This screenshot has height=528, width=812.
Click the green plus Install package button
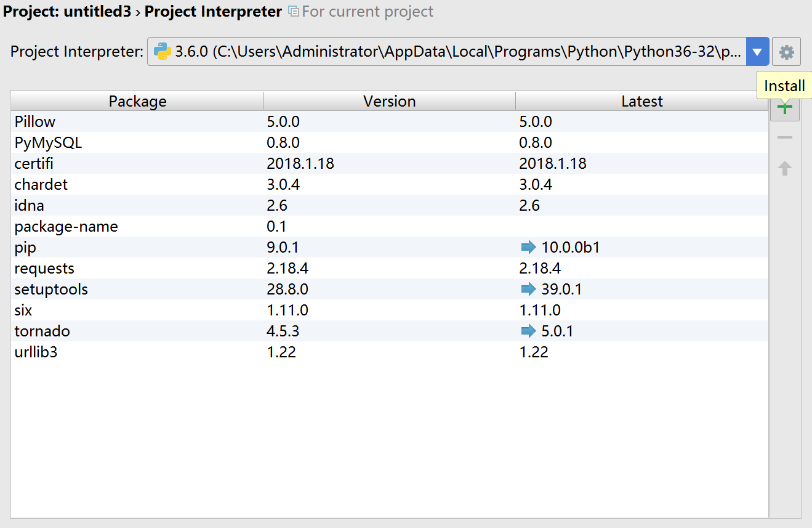pyautogui.click(x=785, y=108)
